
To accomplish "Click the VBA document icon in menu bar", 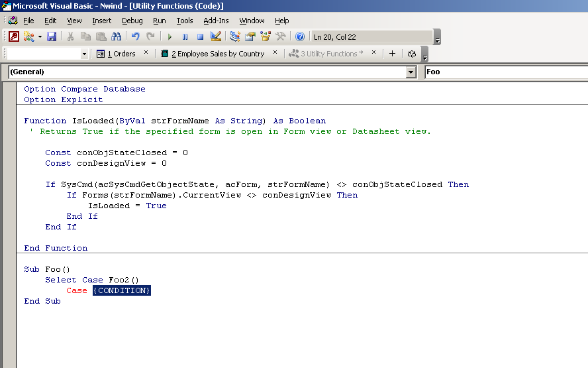I will [13, 21].
